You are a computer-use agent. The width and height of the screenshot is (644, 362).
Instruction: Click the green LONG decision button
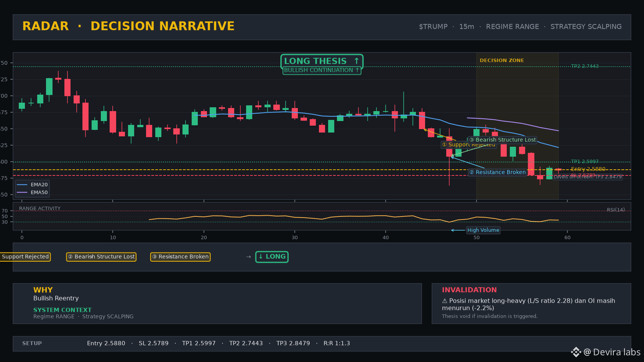[x=272, y=257]
